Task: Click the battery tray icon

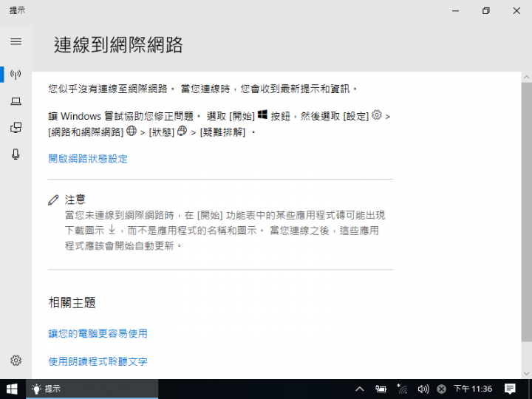Action: pos(381,389)
